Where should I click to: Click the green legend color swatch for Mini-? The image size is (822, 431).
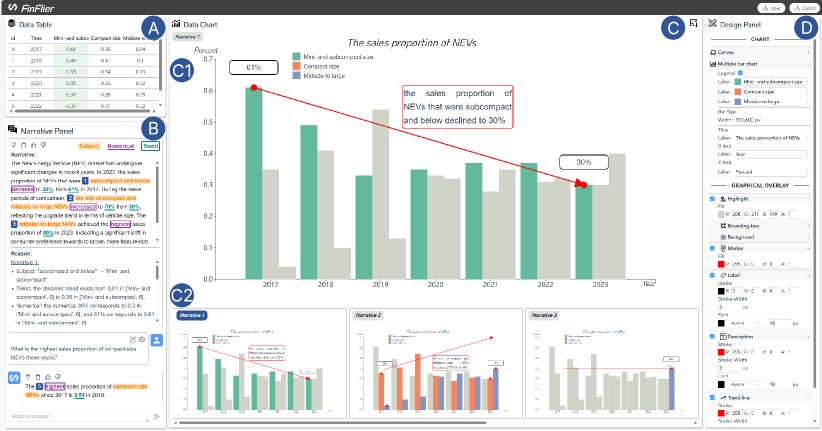pos(738,82)
